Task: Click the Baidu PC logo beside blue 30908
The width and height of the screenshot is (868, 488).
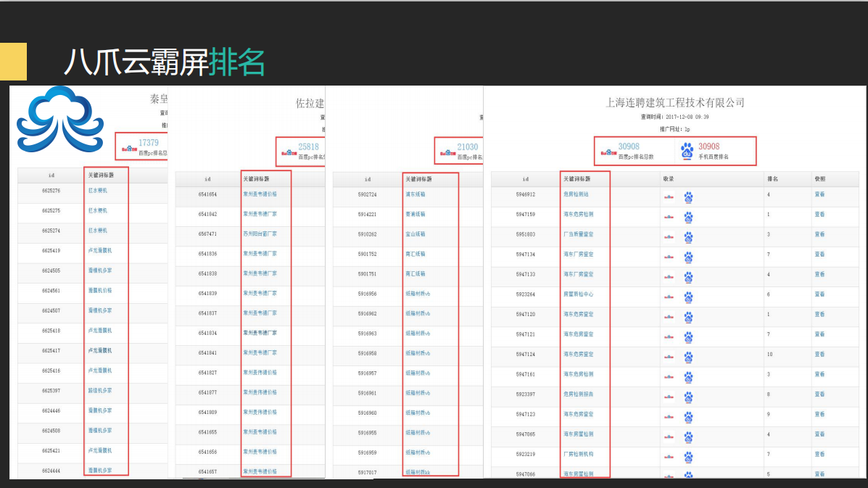Action: (x=608, y=152)
